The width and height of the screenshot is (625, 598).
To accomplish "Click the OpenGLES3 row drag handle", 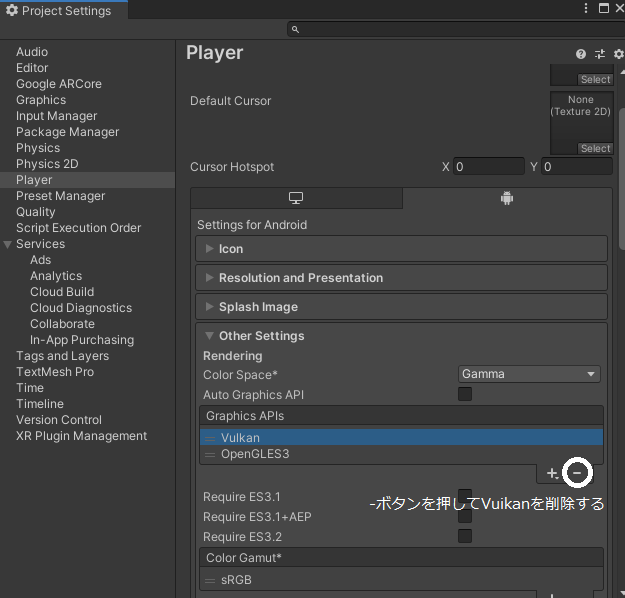I will coord(210,454).
